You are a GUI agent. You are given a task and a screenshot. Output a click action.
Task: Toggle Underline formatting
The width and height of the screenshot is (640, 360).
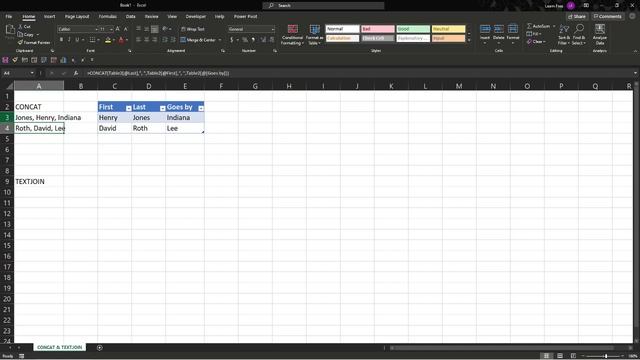click(x=77, y=40)
